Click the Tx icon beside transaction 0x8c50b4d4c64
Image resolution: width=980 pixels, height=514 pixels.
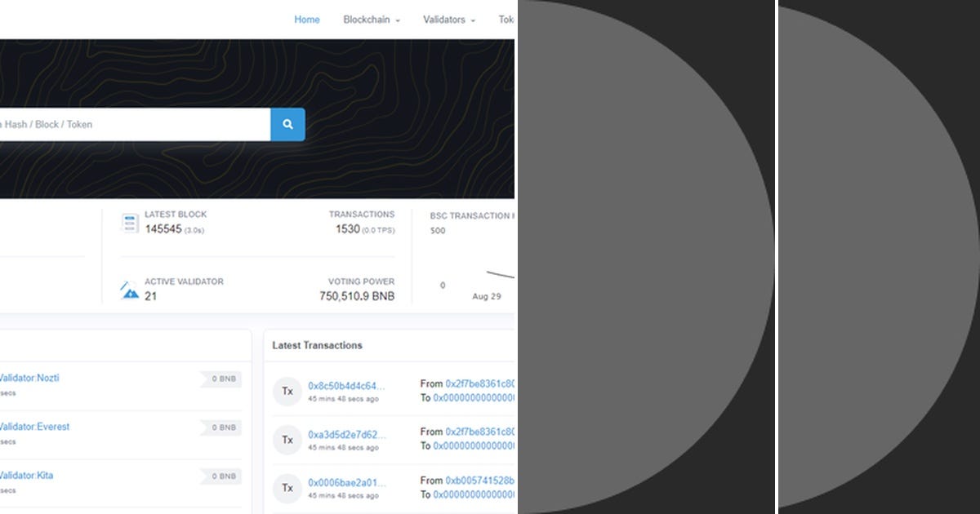[x=287, y=392]
